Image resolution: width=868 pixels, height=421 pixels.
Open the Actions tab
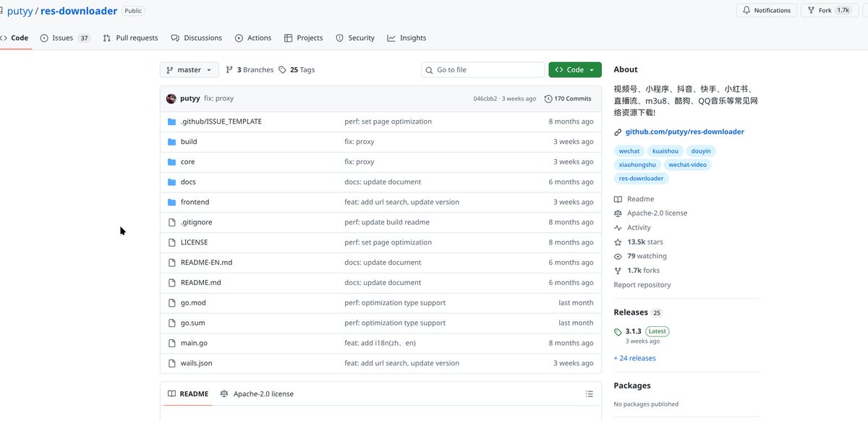(253, 38)
